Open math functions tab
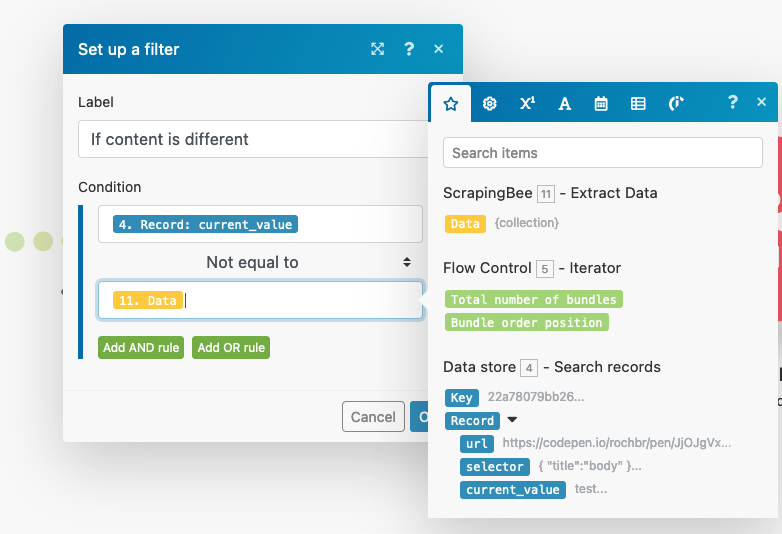This screenshot has height=534, width=782. pos(527,103)
